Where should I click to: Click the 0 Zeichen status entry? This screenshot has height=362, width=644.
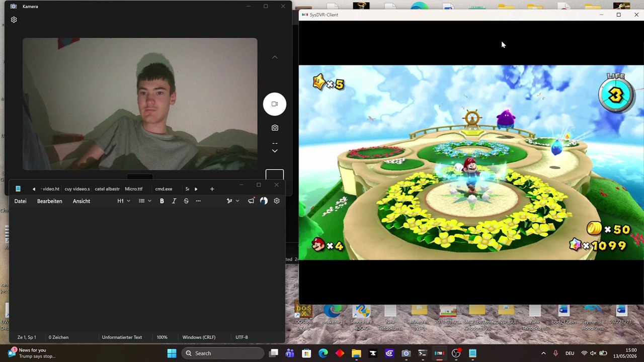[58, 337]
